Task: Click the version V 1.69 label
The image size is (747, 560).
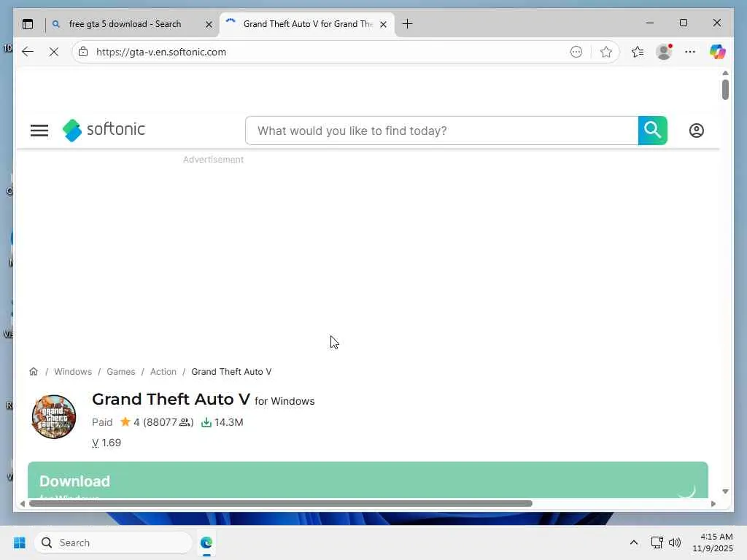Action: (x=107, y=443)
